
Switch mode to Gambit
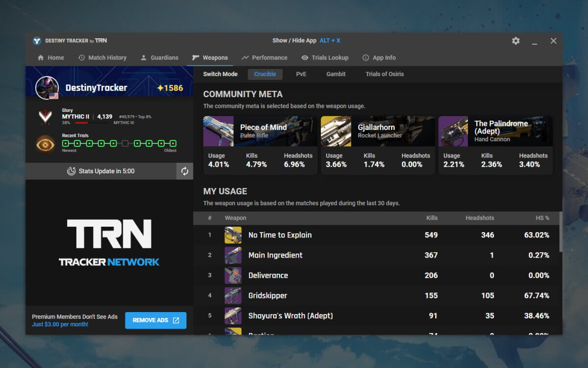[336, 74]
